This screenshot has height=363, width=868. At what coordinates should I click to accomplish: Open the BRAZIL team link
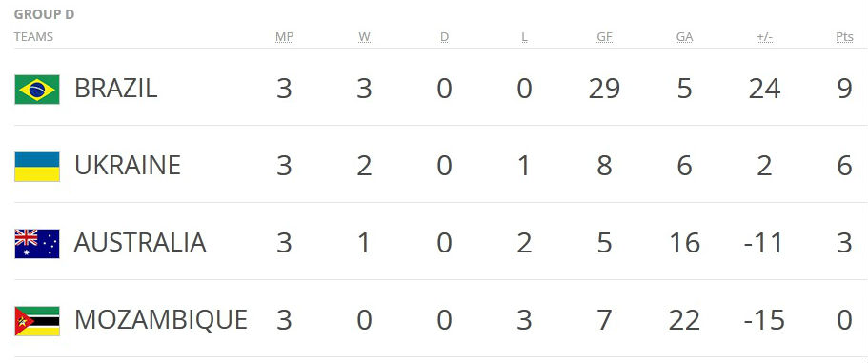tap(115, 89)
